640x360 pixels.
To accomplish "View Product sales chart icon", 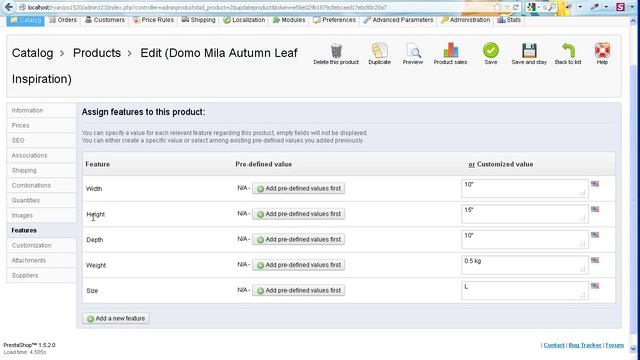I will (450, 51).
